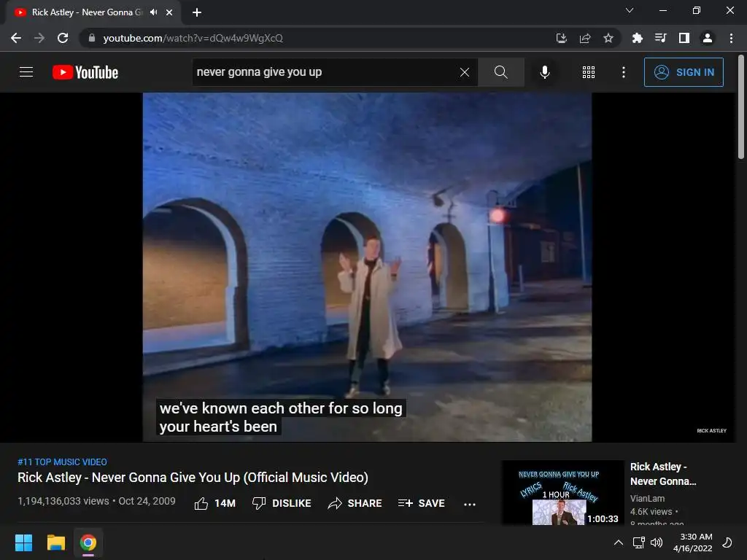Go to the YouTube home logo
This screenshot has width=747, height=560.
(85, 72)
